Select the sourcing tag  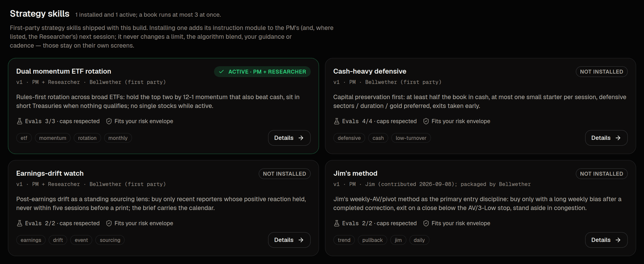coord(110,240)
